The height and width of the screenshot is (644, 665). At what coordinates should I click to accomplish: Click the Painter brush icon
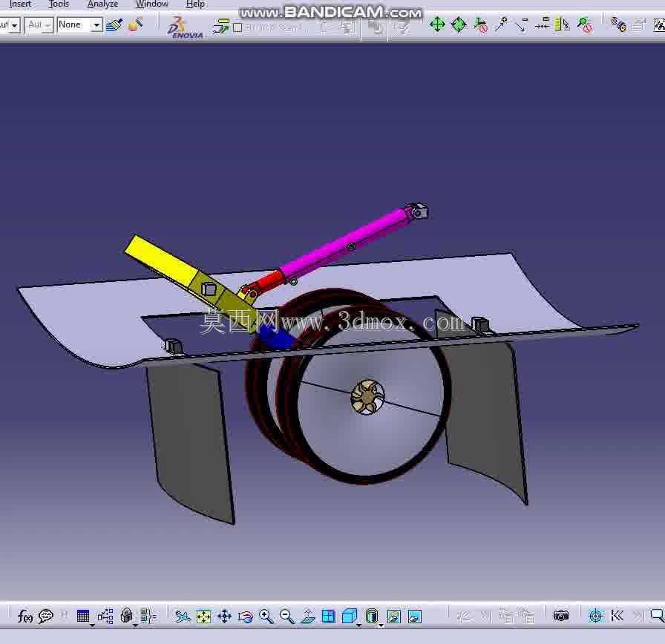click(114, 25)
